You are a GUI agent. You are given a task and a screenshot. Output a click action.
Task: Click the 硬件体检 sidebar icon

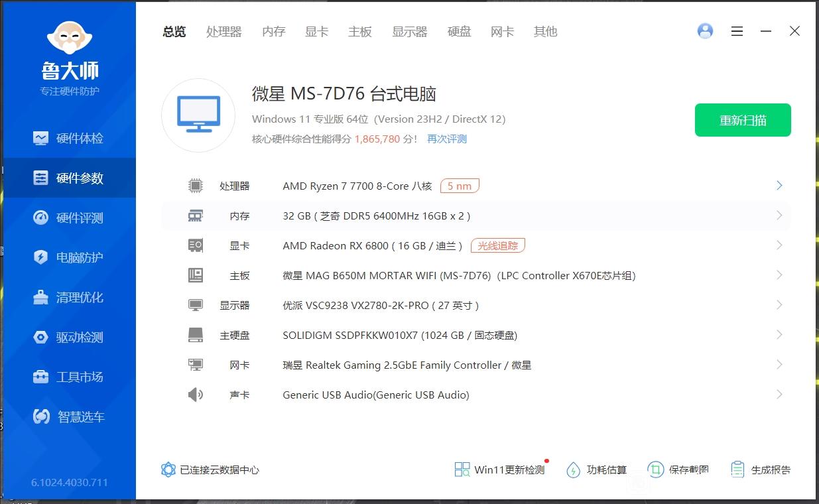[40, 138]
